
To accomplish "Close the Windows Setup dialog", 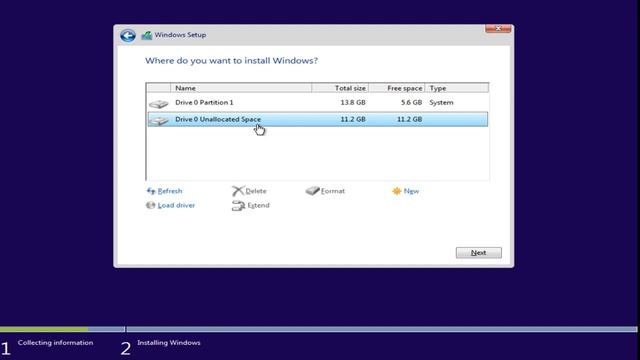I will click(498, 29).
